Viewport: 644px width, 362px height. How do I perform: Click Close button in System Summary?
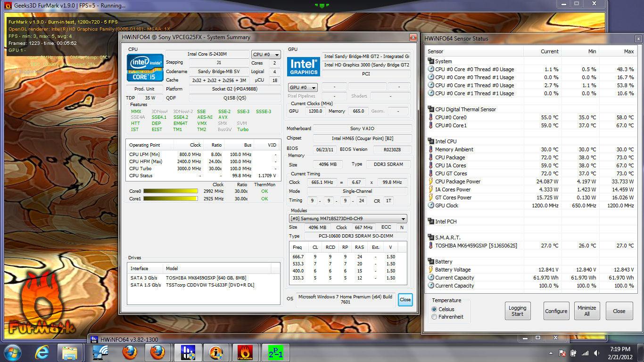click(405, 300)
